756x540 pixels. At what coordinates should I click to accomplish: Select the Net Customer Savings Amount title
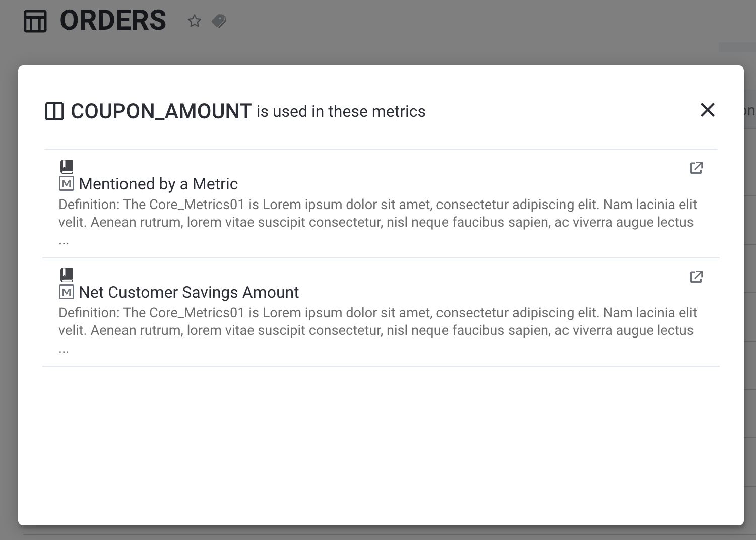pos(189,292)
